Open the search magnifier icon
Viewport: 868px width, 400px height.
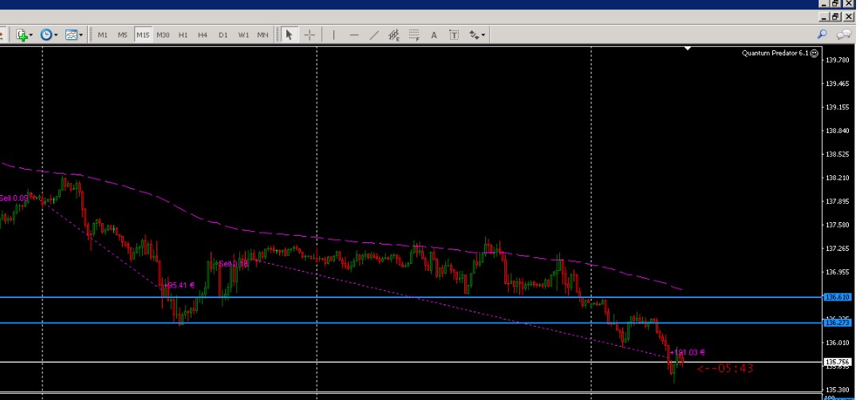click(x=822, y=34)
